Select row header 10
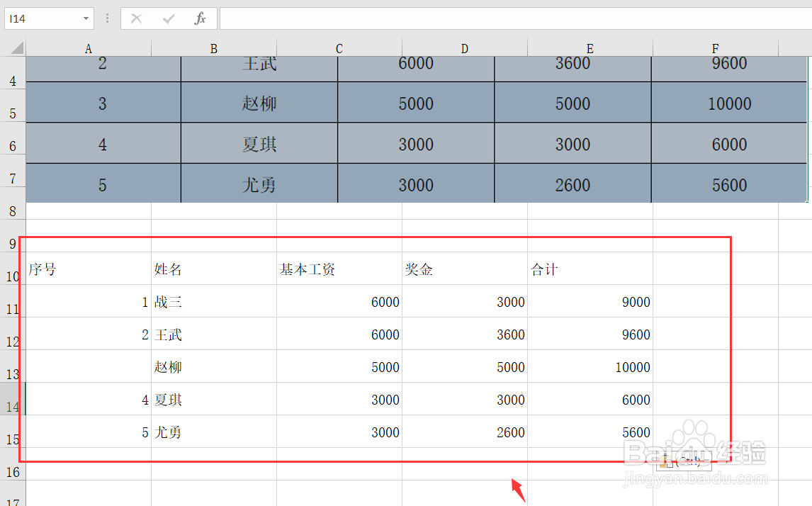Image resolution: width=812 pixels, height=506 pixels. pos(12,276)
